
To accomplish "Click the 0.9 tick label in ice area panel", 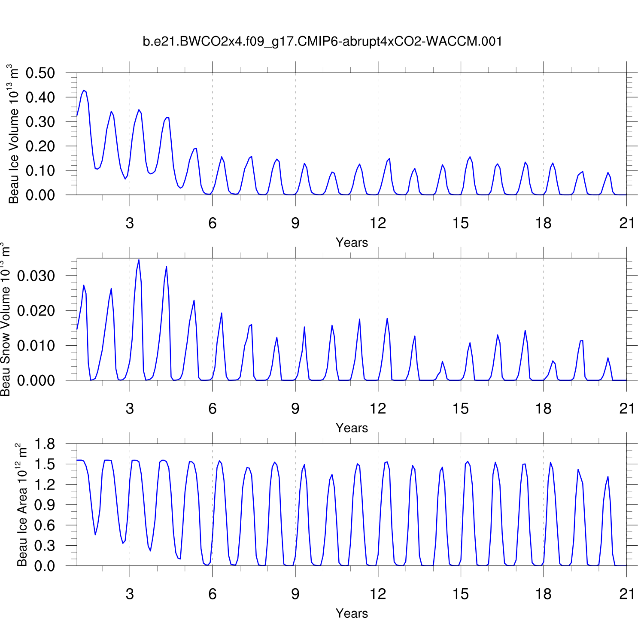I will click(x=45, y=505).
